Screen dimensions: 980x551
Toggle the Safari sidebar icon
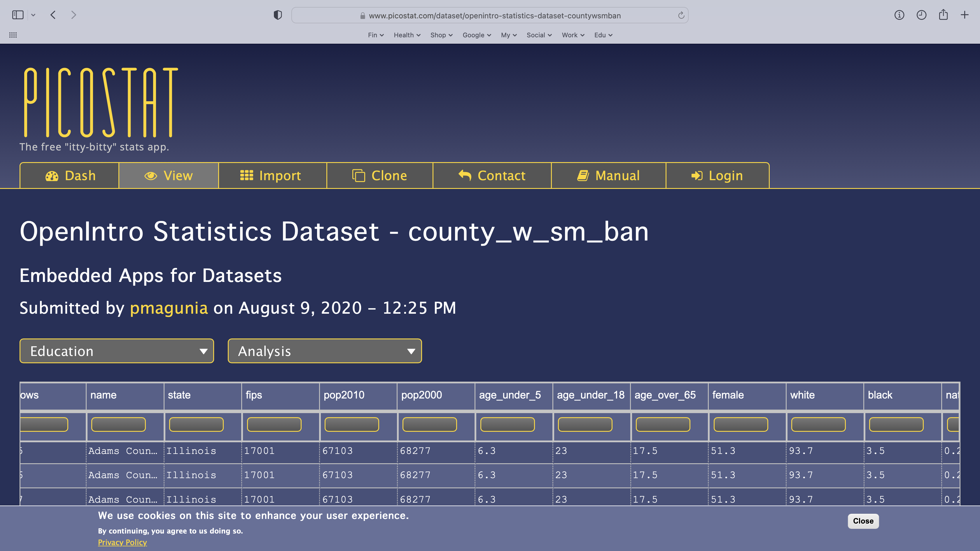coord(17,15)
